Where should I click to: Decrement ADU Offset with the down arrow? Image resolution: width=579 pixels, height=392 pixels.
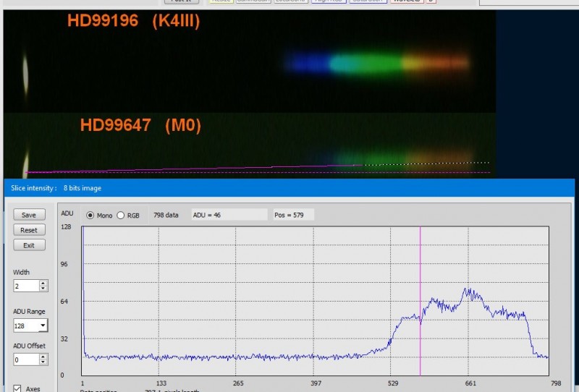point(43,362)
